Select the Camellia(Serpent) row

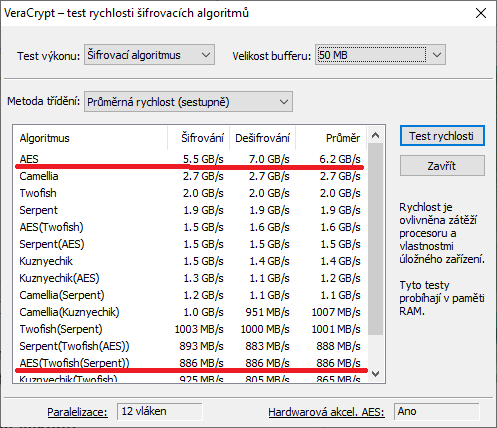point(190,295)
